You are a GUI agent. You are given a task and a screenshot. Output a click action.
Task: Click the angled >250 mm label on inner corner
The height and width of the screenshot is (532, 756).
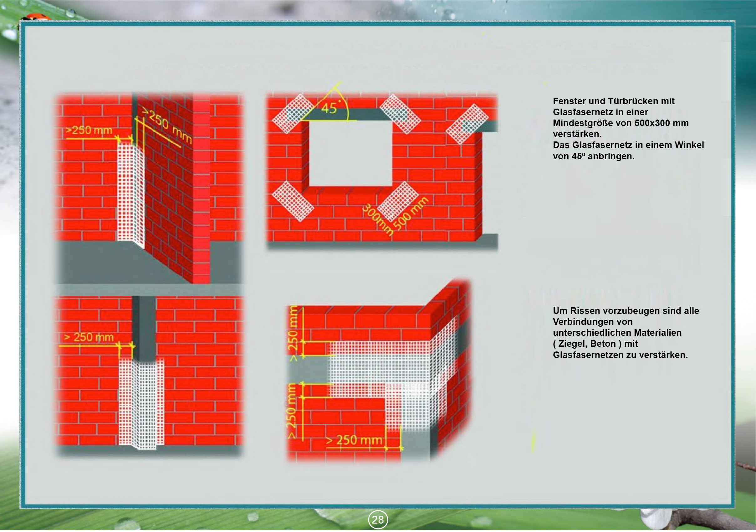(167, 126)
